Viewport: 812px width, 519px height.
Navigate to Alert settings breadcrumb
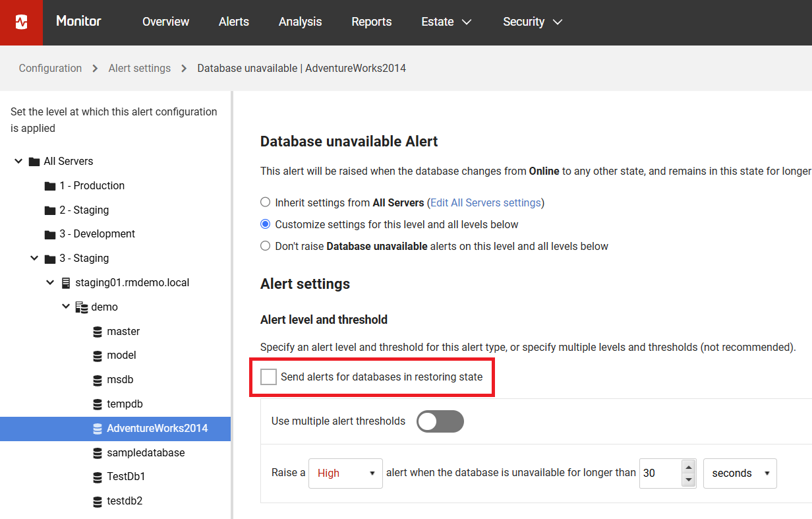pyautogui.click(x=139, y=69)
